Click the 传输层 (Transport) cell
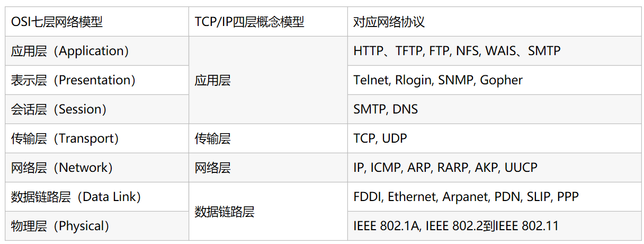The image size is (644, 244). coord(97,138)
